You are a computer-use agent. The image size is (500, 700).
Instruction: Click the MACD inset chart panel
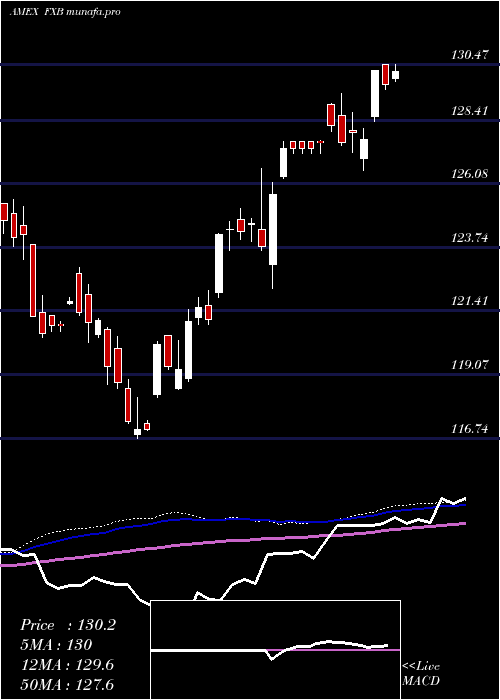(x=275, y=650)
